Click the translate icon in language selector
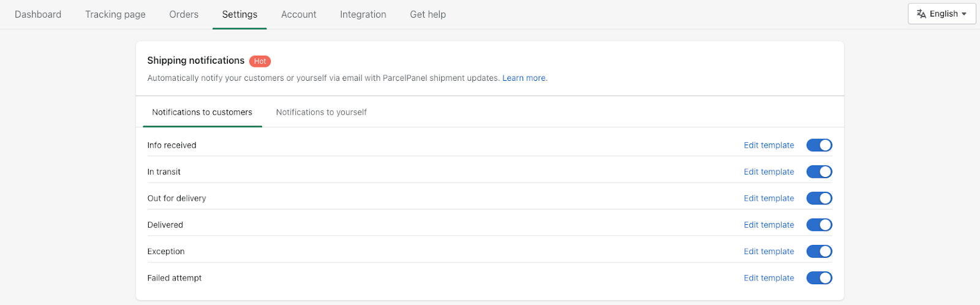The image size is (980, 305). pyautogui.click(x=921, y=13)
